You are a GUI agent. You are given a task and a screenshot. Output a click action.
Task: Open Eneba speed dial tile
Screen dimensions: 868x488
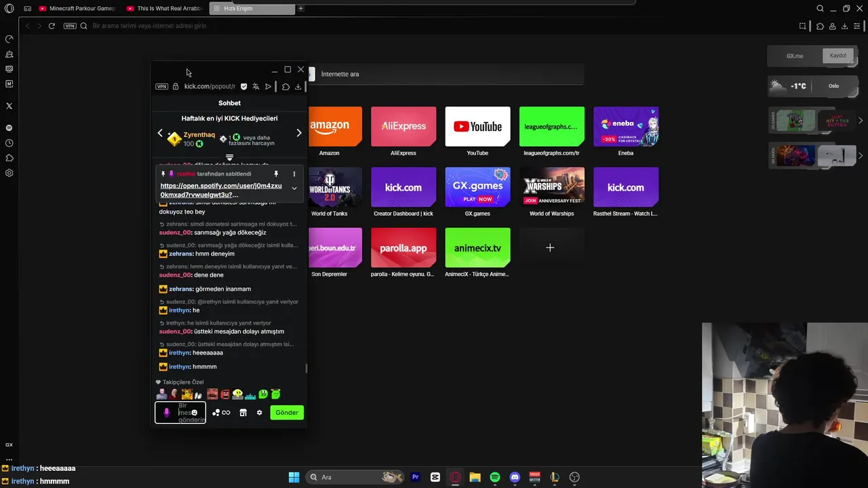[626, 127]
